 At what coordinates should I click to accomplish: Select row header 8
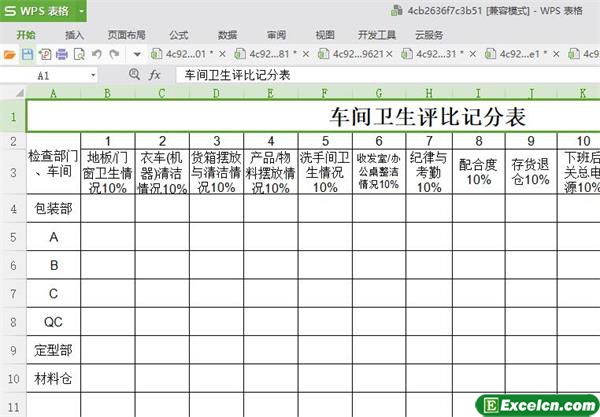click(13, 322)
